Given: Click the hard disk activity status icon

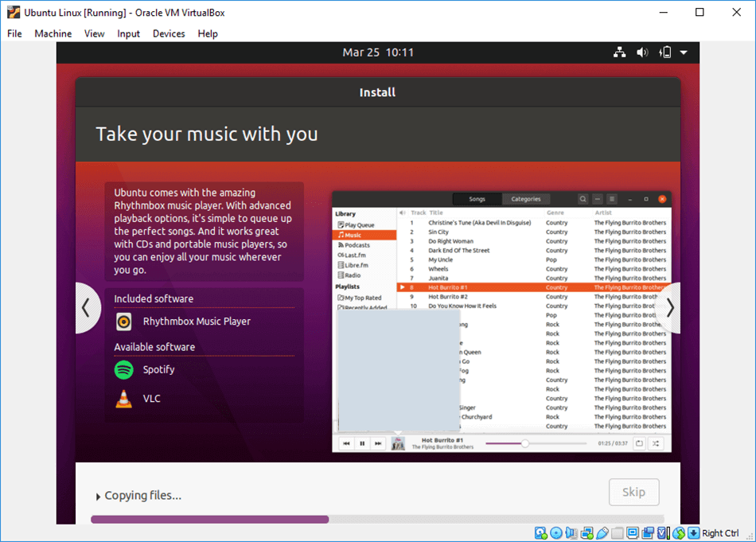Looking at the screenshot, I should 541,532.
